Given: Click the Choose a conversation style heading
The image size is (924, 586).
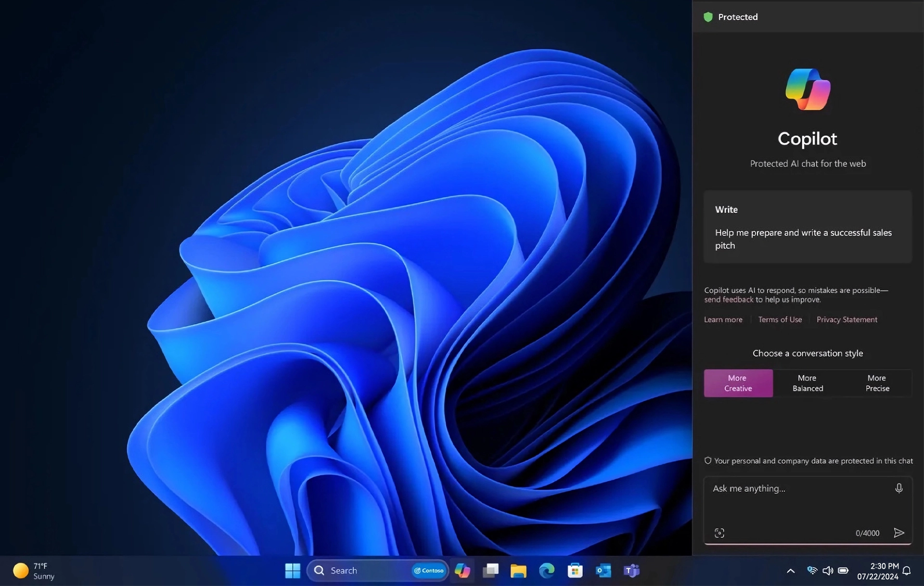Looking at the screenshot, I should [808, 353].
